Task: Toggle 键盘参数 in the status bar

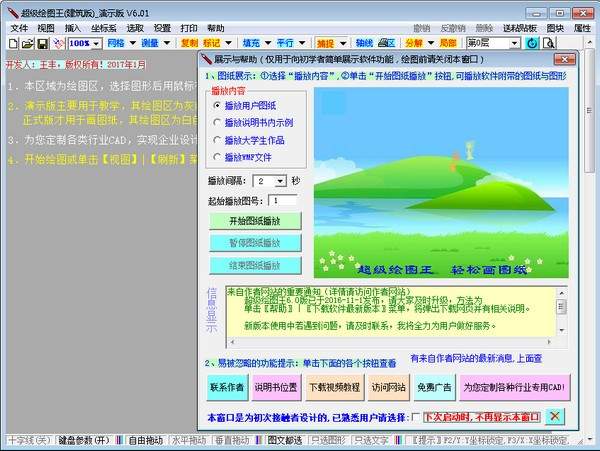Action: pos(82,440)
